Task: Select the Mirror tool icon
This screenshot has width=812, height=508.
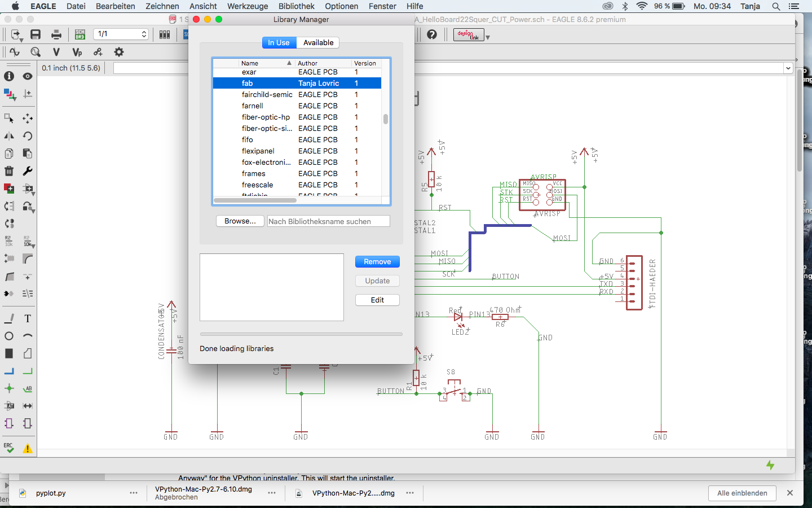Action: tap(9, 136)
